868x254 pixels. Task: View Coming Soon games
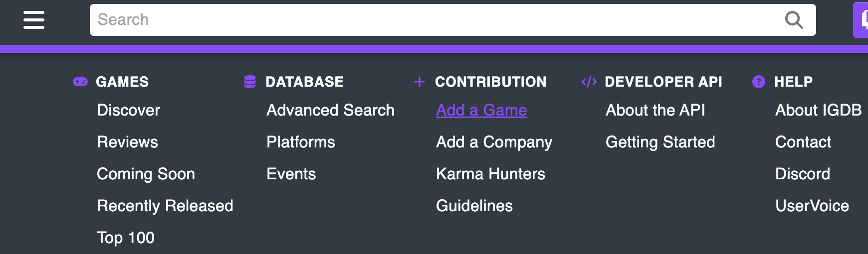coord(146,174)
